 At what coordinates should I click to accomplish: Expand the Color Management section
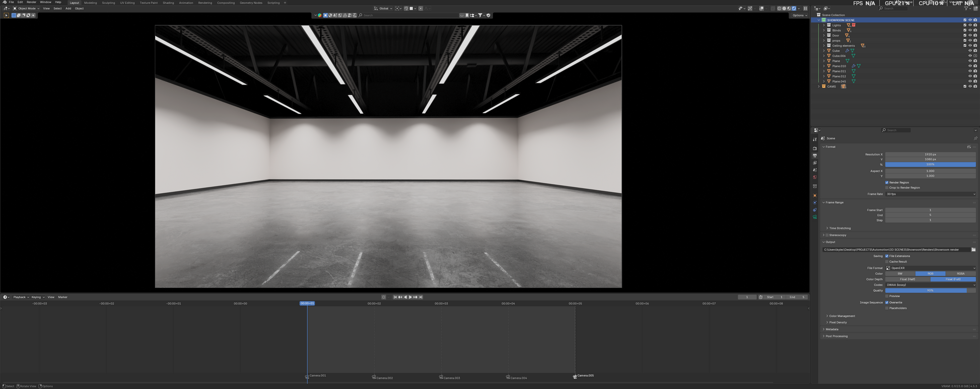coord(842,316)
